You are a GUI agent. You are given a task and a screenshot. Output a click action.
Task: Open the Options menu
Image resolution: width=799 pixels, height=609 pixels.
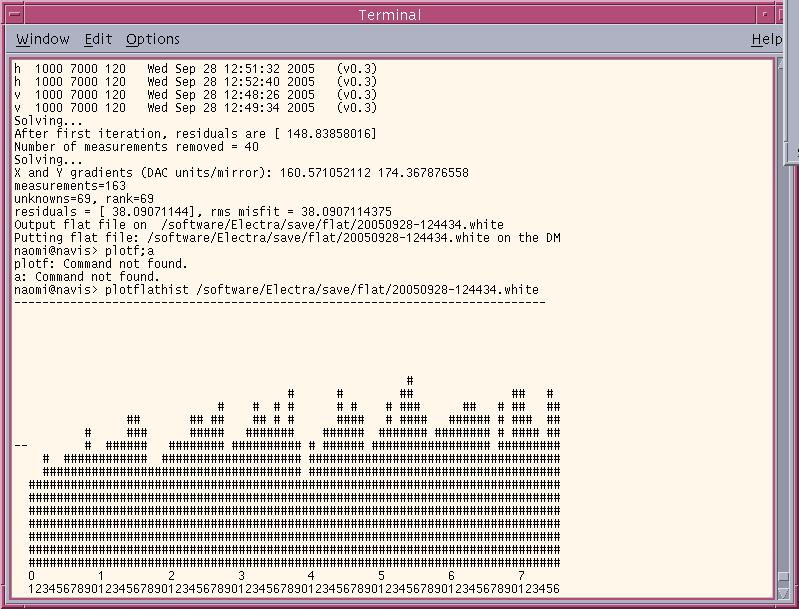153,39
